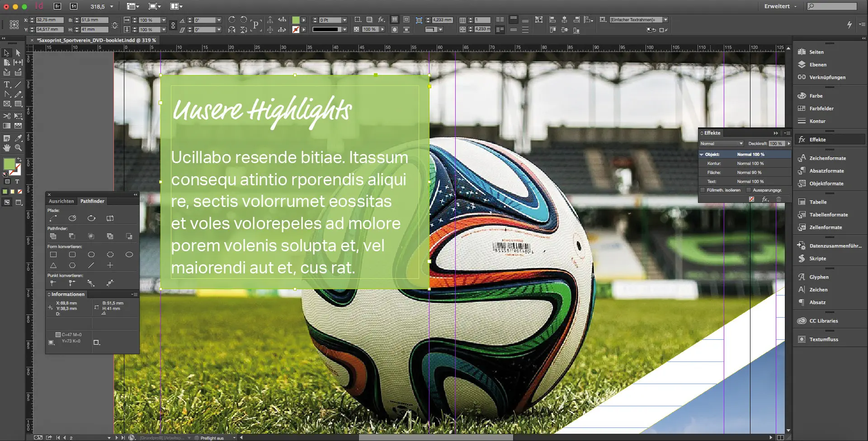Open Adobe Bridge via the Br icon

click(57, 6)
